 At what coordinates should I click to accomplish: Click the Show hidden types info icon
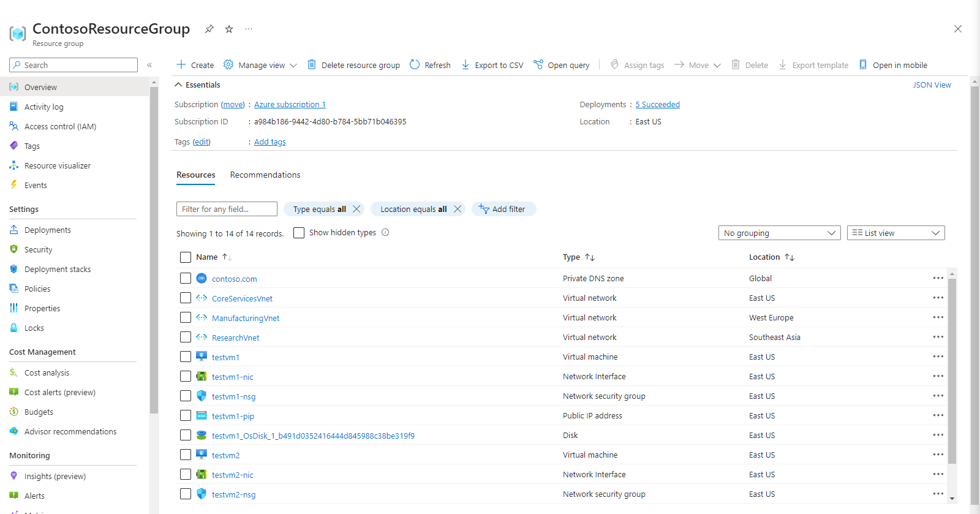pos(385,233)
